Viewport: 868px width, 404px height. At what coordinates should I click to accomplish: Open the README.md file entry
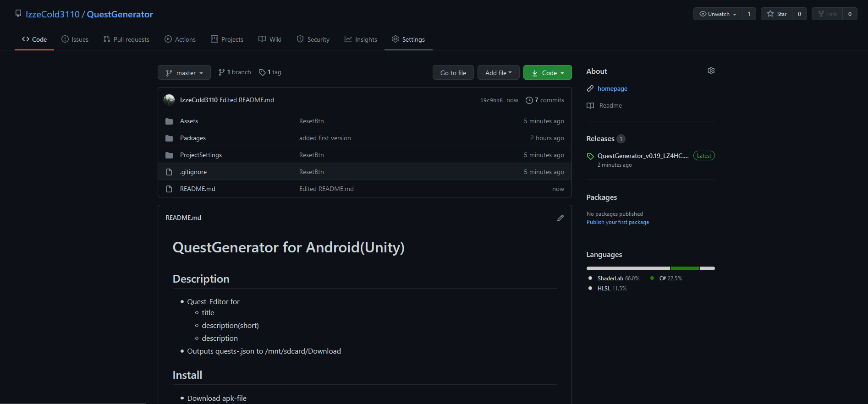pos(198,189)
